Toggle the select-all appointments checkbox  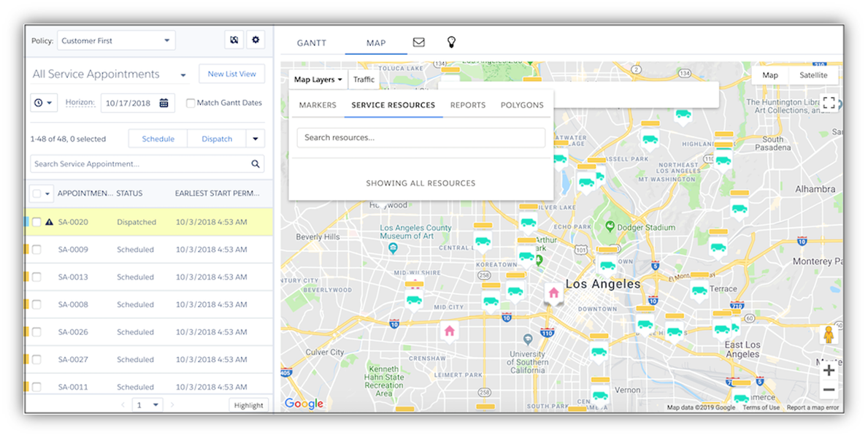point(37,193)
